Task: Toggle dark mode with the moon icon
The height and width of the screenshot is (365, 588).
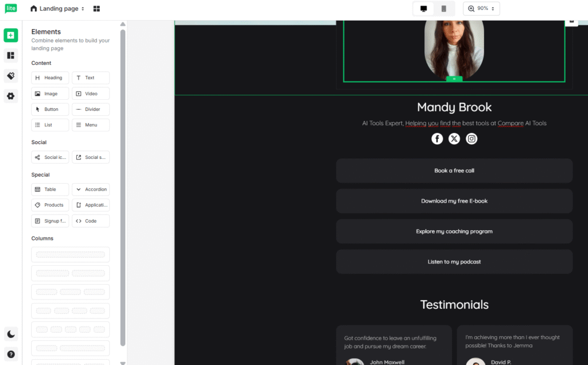Action: click(x=11, y=333)
